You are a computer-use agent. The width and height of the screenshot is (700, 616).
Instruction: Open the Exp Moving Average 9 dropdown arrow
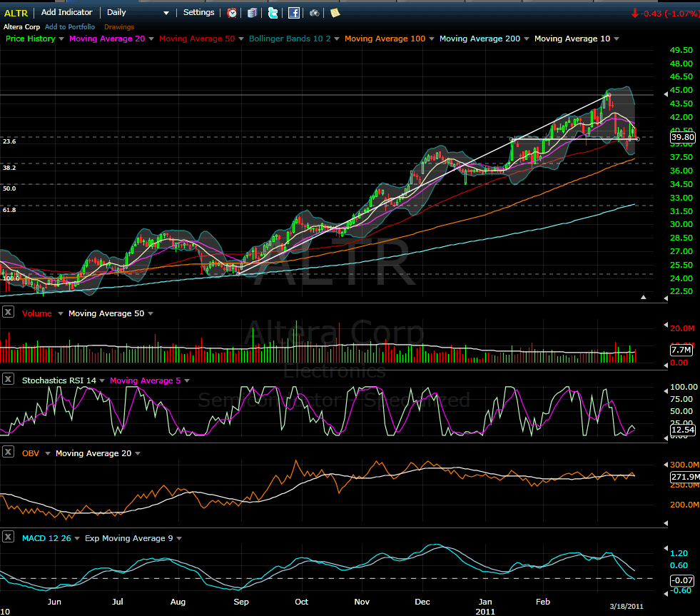click(x=179, y=538)
